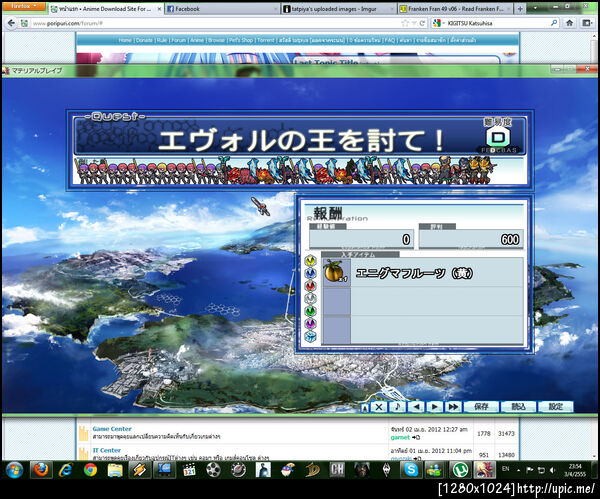Click the 読込 load button
This screenshot has width=600, height=499.
tap(518, 407)
